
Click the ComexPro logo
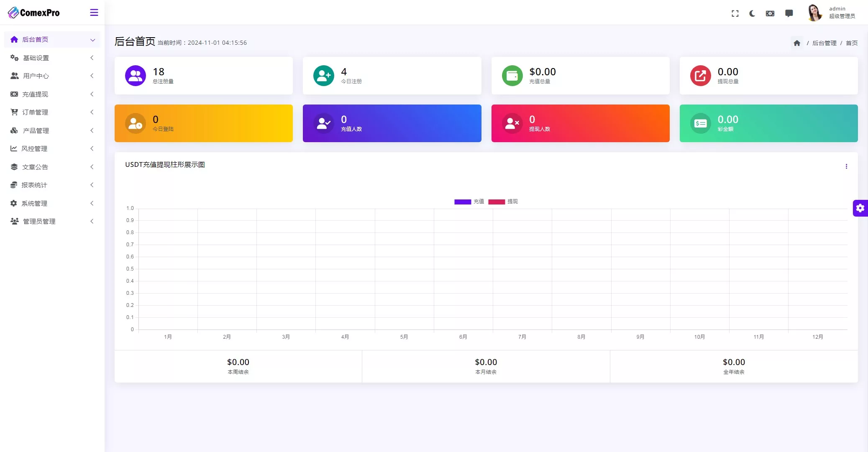click(34, 13)
